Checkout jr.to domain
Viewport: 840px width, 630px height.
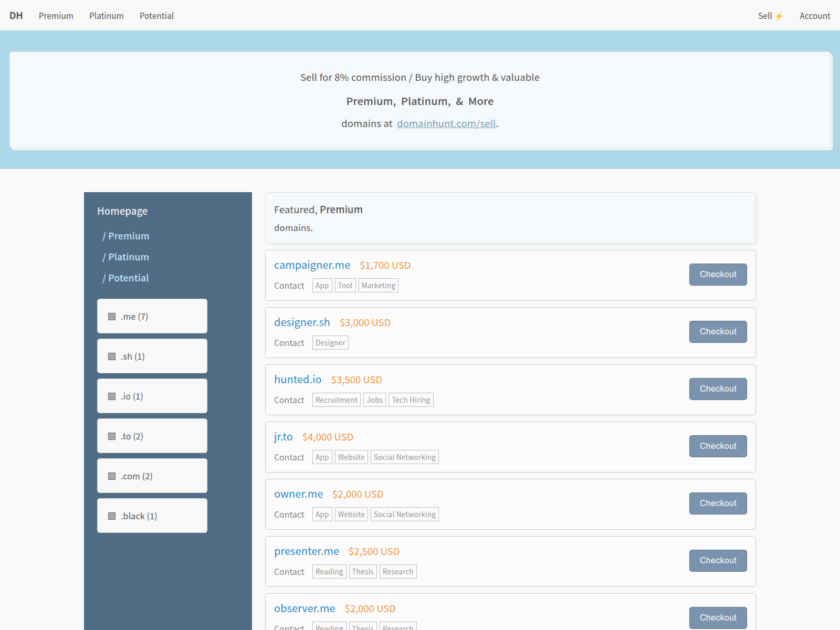[x=718, y=446]
